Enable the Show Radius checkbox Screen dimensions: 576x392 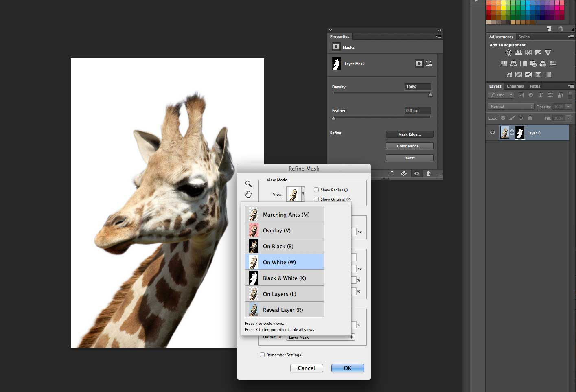[316, 190]
